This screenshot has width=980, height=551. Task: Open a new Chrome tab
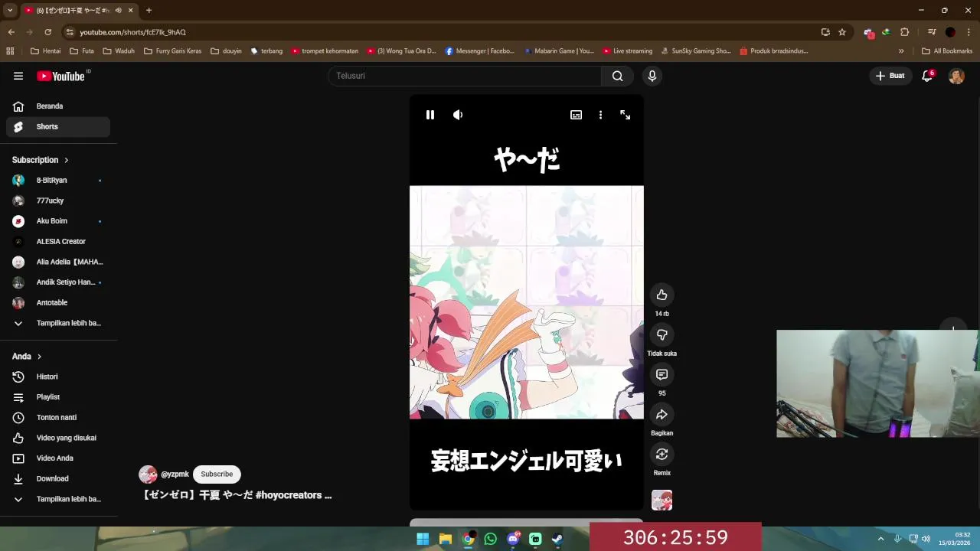(149, 11)
